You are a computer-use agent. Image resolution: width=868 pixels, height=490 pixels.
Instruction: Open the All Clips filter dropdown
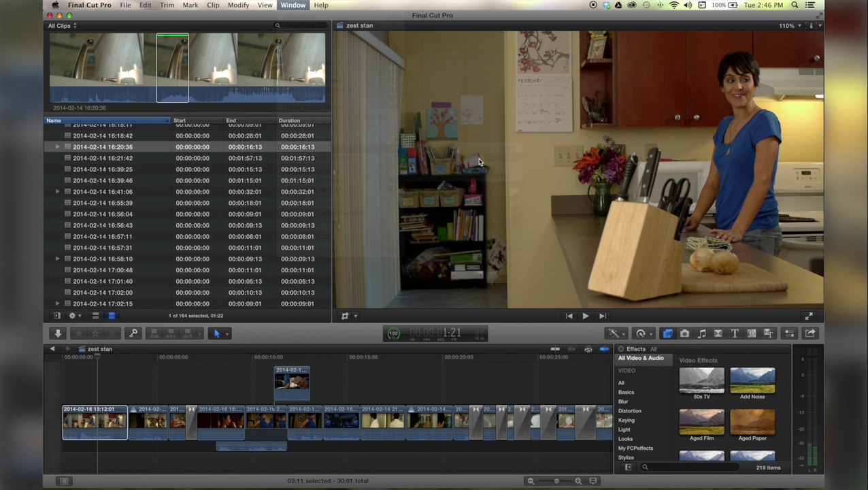pyautogui.click(x=62, y=26)
